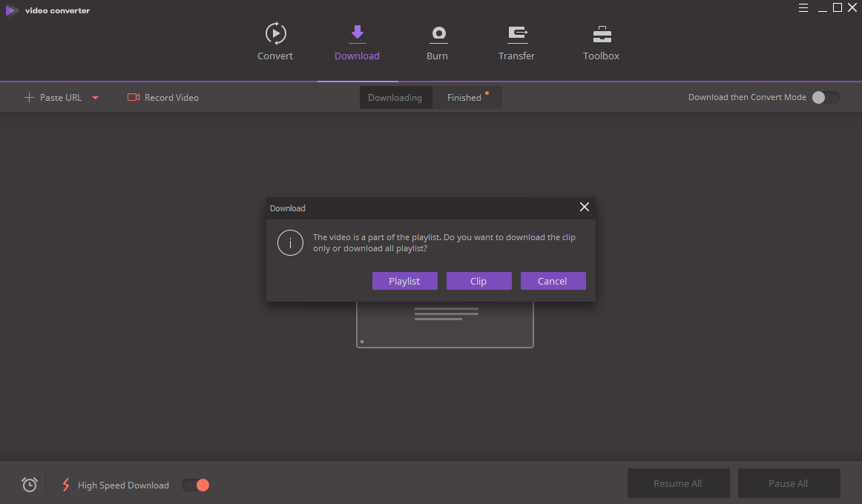Click the playlist question message text
Image resolution: width=862 pixels, height=504 pixels.
[x=444, y=242]
